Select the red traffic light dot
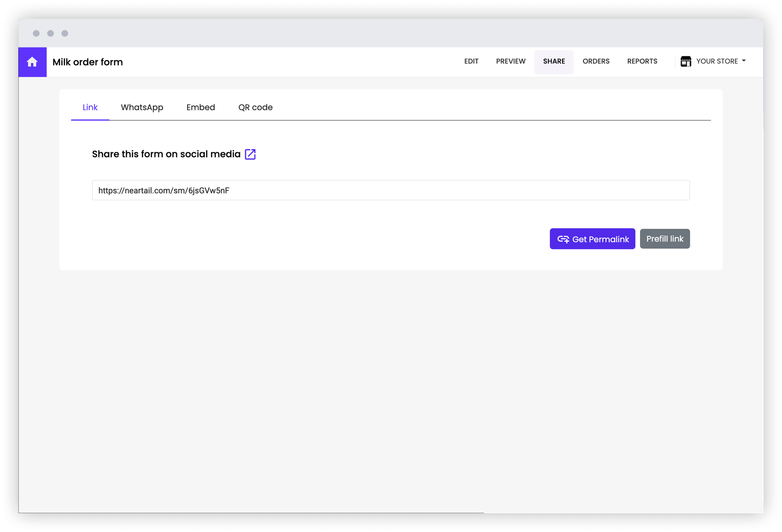Viewport: 782px width, 532px height. point(37,33)
